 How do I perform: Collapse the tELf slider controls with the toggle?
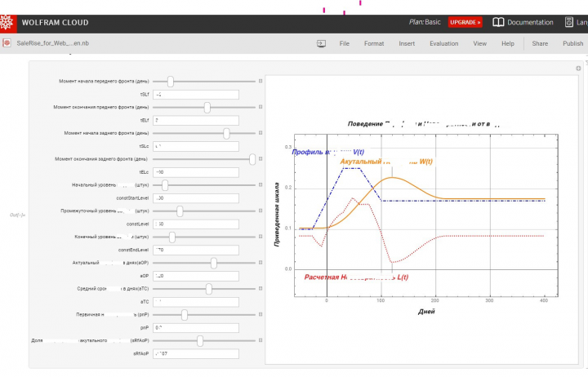point(261,107)
